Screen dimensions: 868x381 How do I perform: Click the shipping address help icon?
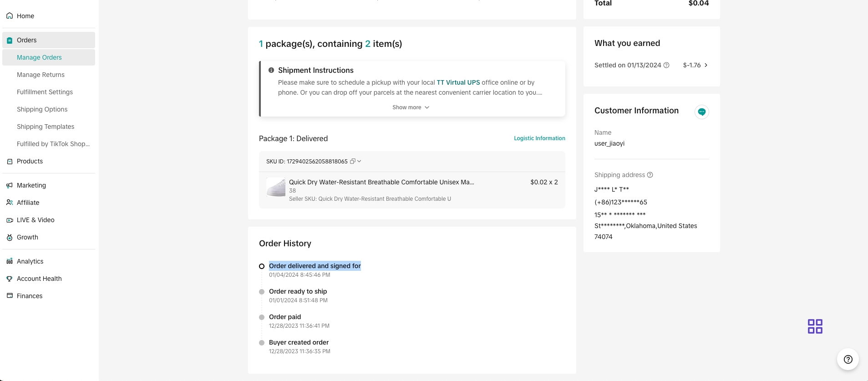click(x=650, y=175)
